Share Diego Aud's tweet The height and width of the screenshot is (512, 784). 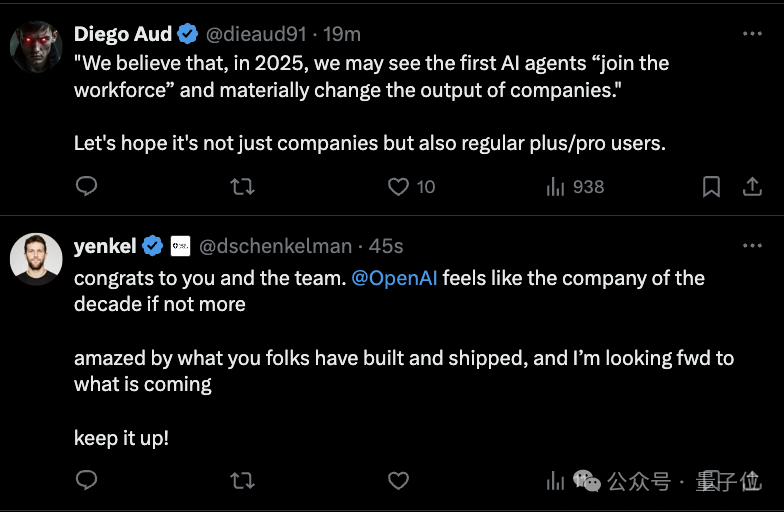coord(751,186)
